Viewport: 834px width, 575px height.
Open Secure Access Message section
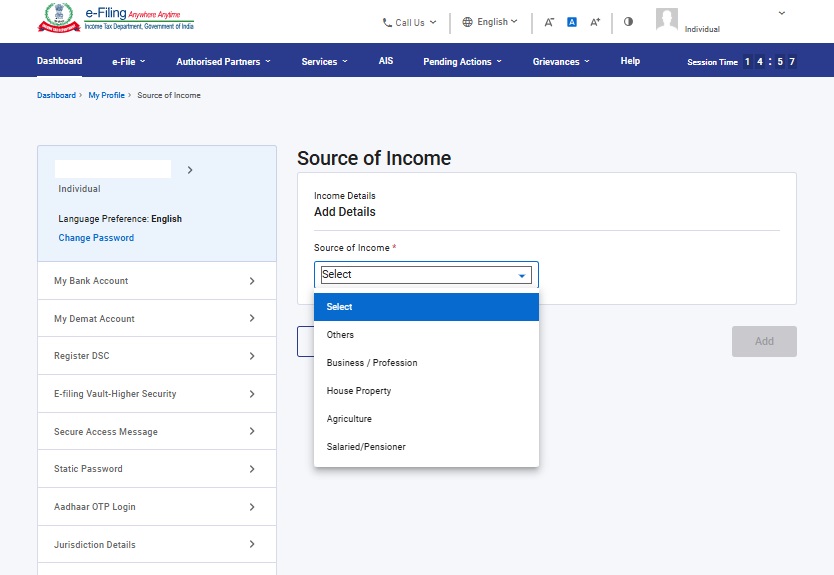tap(157, 431)
